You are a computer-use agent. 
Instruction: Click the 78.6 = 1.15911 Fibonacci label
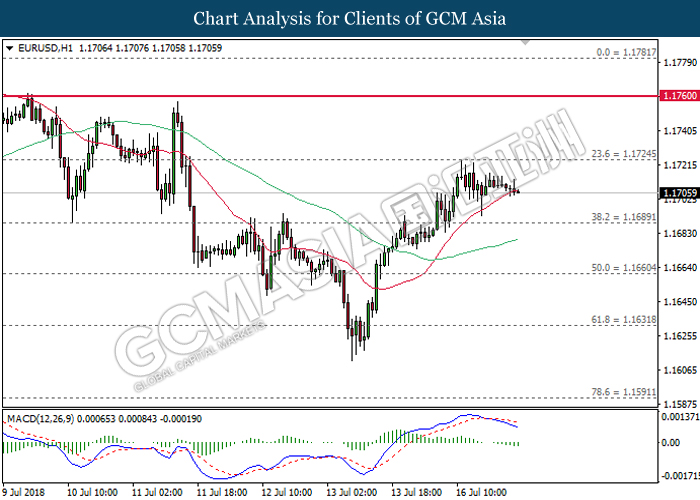click(624, 392)
